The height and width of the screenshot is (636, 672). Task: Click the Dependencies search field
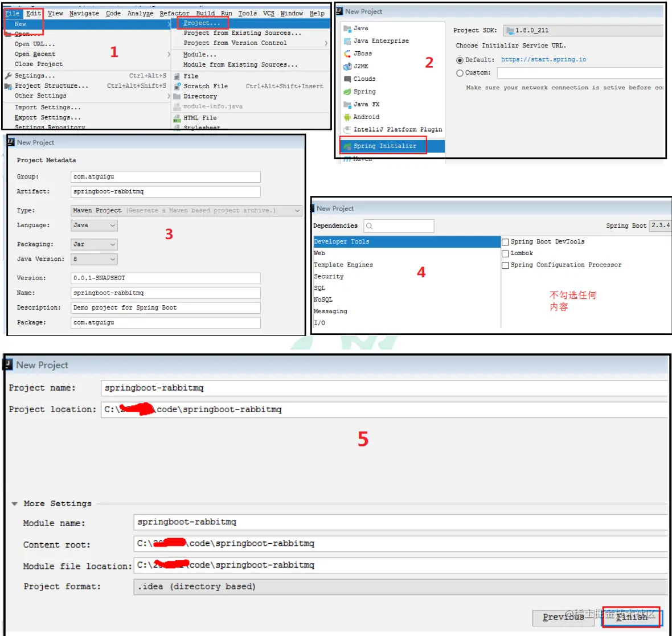coord(399,226)
